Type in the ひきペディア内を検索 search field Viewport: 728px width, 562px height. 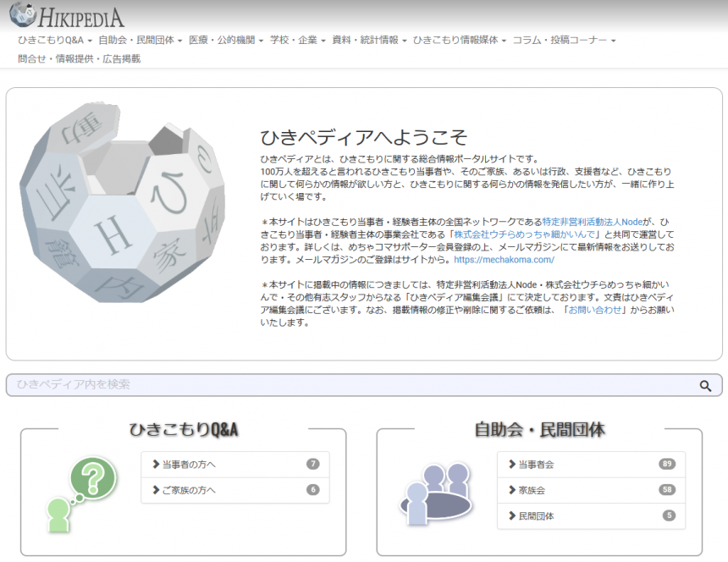tap(347, 385)
